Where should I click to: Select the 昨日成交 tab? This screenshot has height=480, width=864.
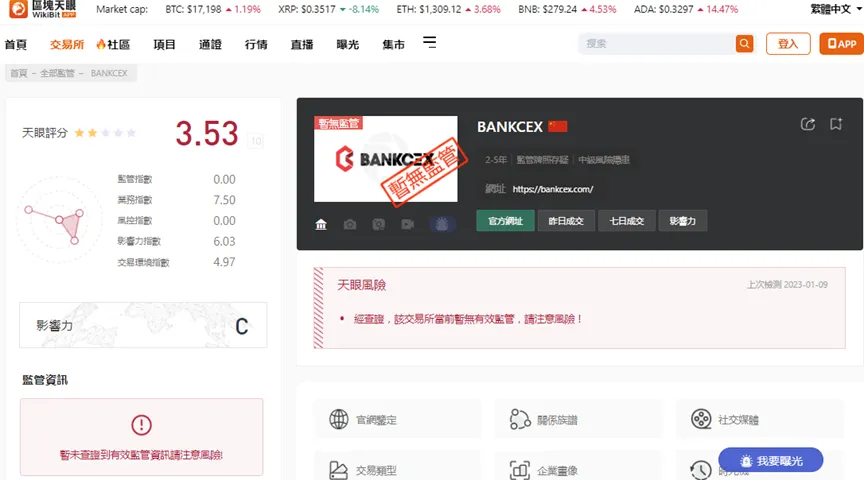coord(566,221)
